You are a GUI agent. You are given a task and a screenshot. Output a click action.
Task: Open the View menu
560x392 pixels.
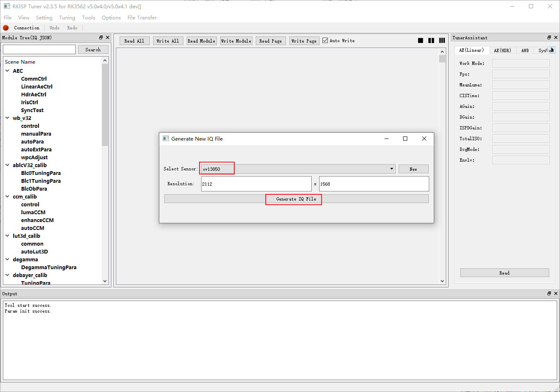[x=24, y=18]
